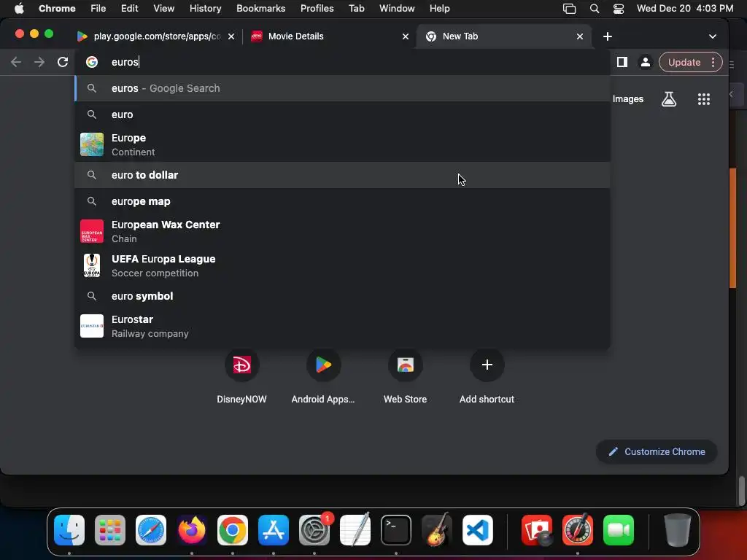Viewport: 747px width, 560px height.
Task: Choose the 'euro to dollar' suggestion
Action: tap(342, 175)
